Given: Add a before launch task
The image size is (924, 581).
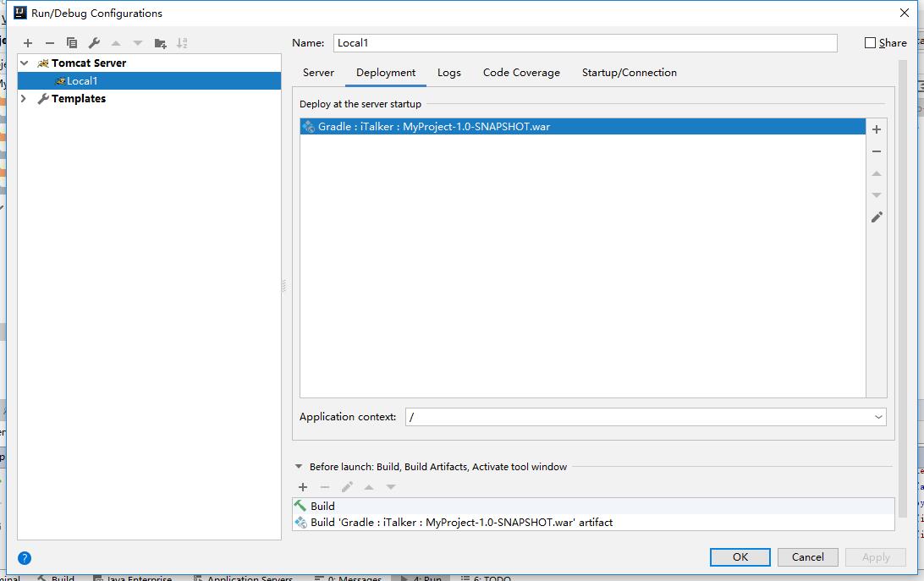Looking at the screenshot, I should 303,487.
